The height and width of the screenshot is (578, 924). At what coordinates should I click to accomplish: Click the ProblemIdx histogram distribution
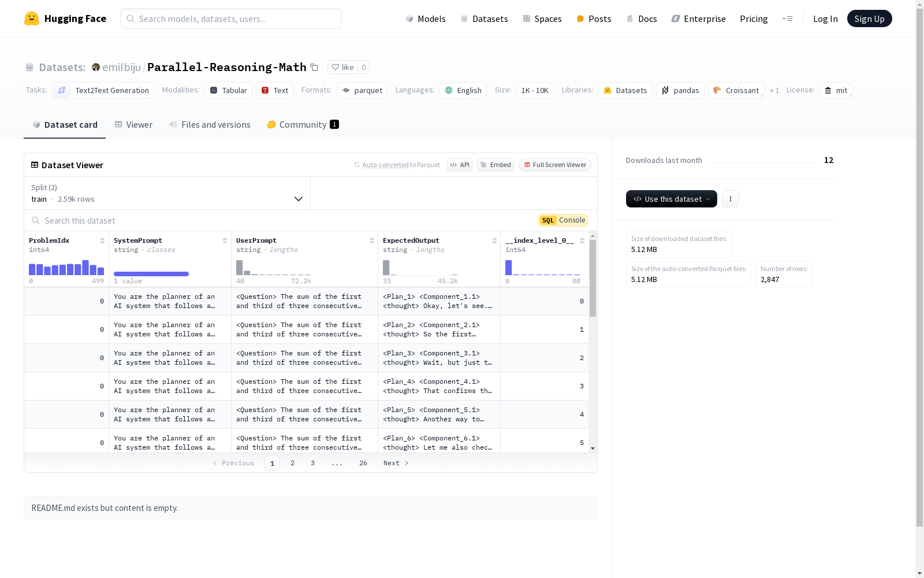[x=66, y=268]
